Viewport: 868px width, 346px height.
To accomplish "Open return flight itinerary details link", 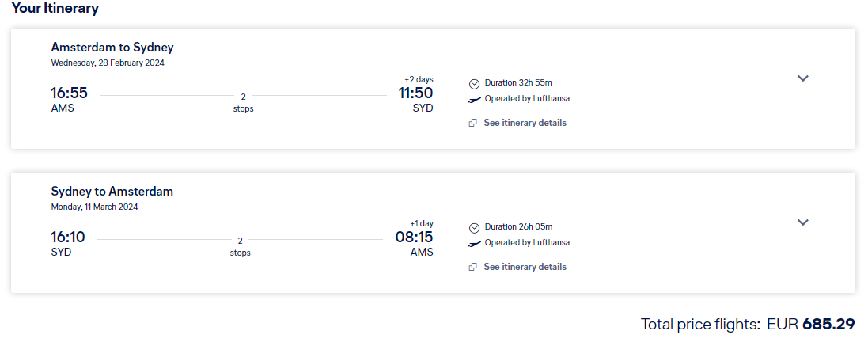I will tap(525, 267).
